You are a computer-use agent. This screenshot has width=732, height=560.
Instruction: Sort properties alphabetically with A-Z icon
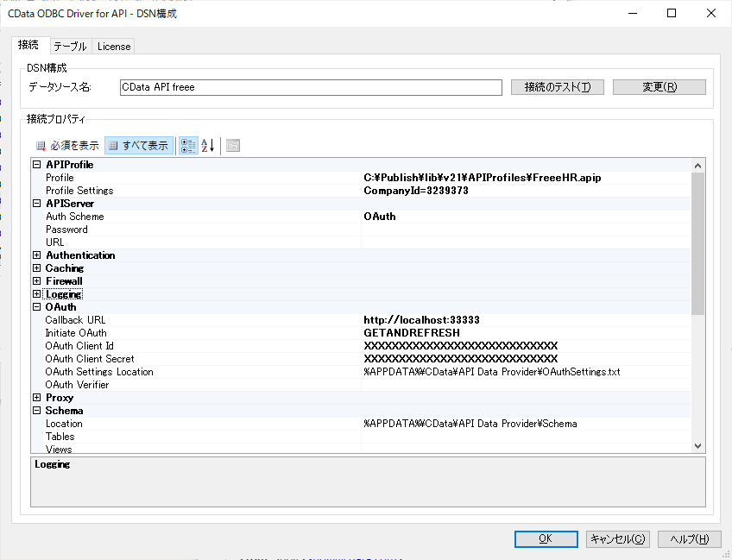tap(208, 146)
